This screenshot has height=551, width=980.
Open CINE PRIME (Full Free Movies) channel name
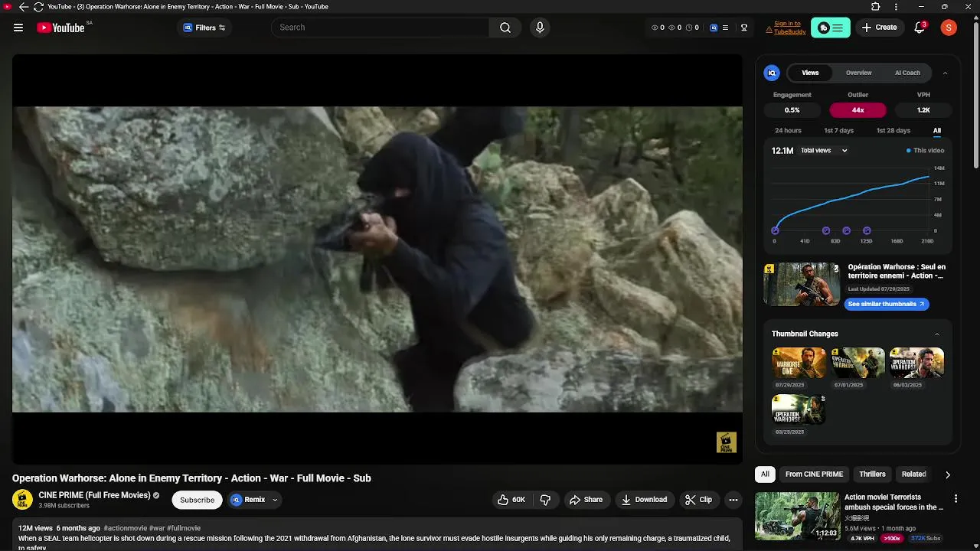click(94, 495)
